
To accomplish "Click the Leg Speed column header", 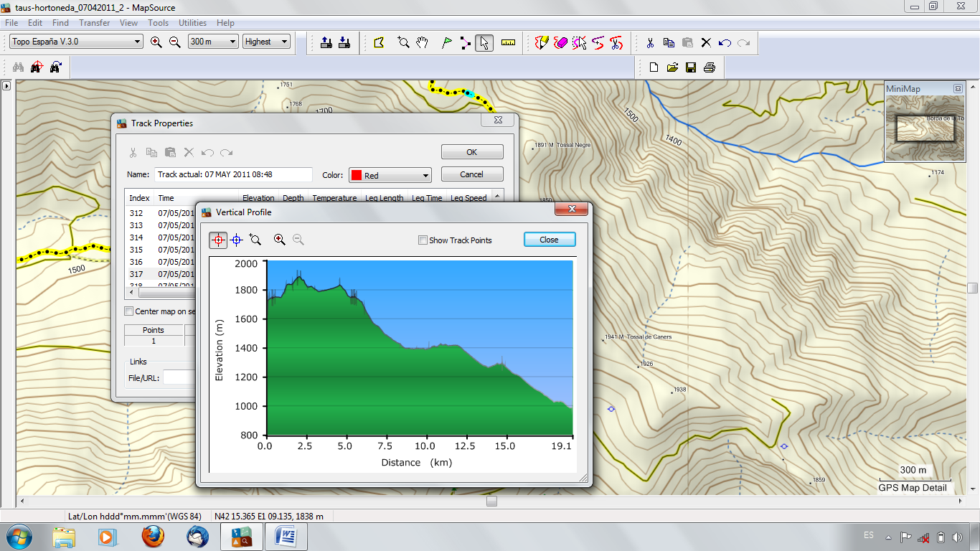I will pos(468,198).
